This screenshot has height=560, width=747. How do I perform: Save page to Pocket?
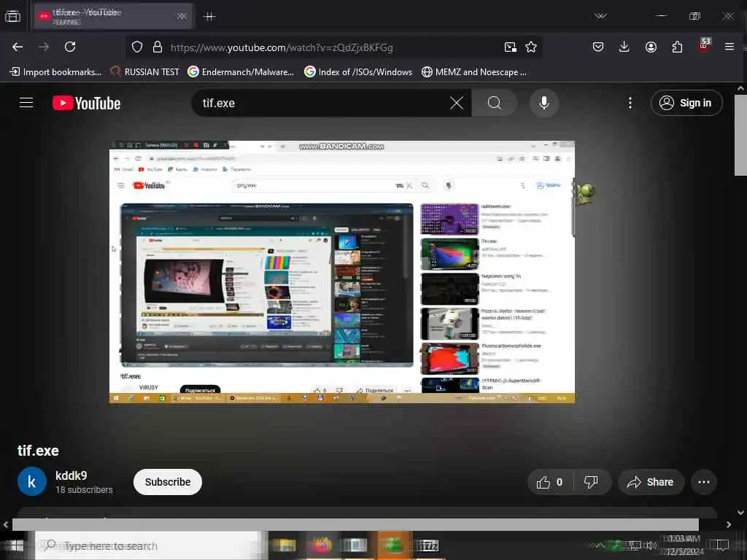(x=598, y=47)
